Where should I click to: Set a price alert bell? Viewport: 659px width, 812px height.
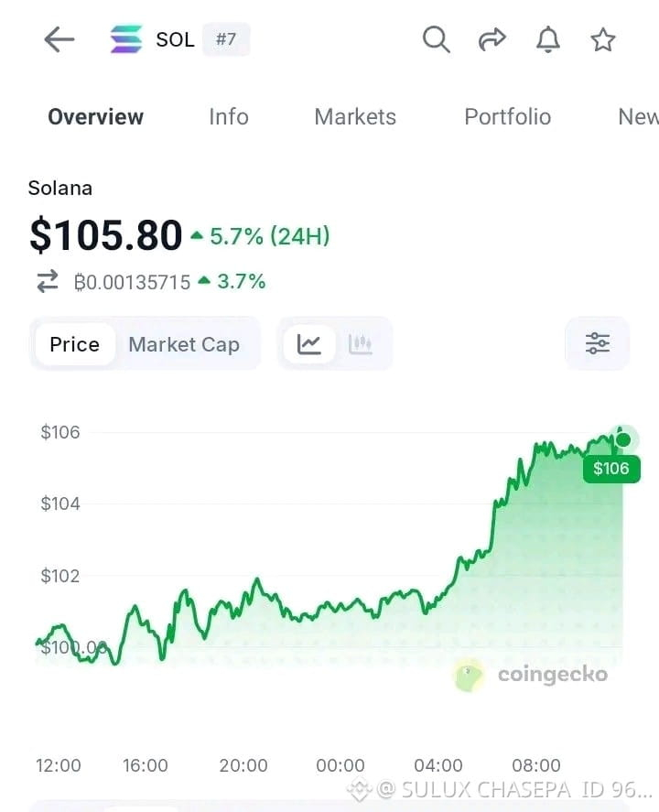point(547,39)
